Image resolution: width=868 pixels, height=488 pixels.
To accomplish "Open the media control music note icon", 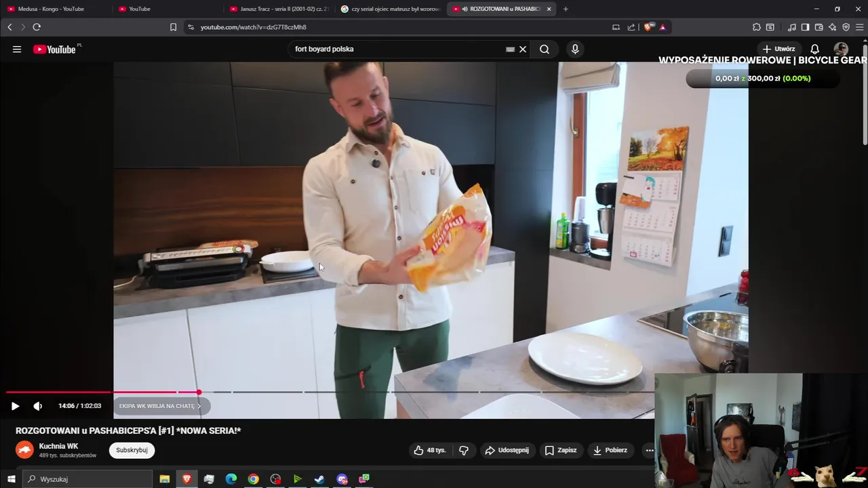I will [792, 27].
